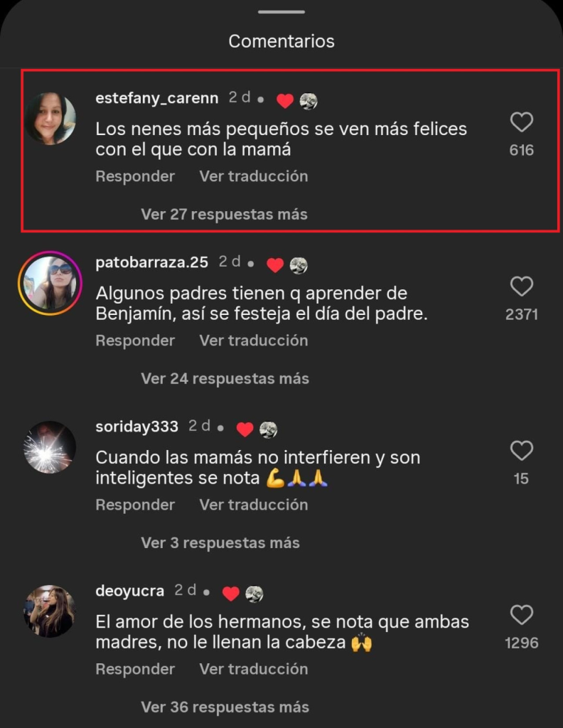Expand 27 more replies under estefany_carenn

[x=224, y=214]
